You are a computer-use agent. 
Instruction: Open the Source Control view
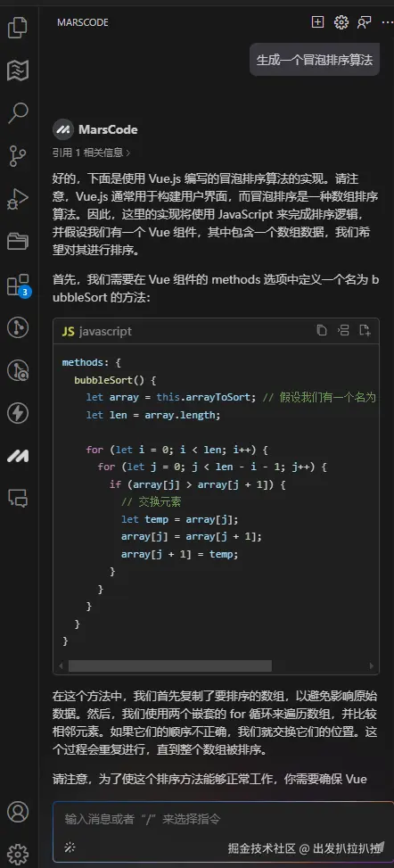[x=18, y=156]
